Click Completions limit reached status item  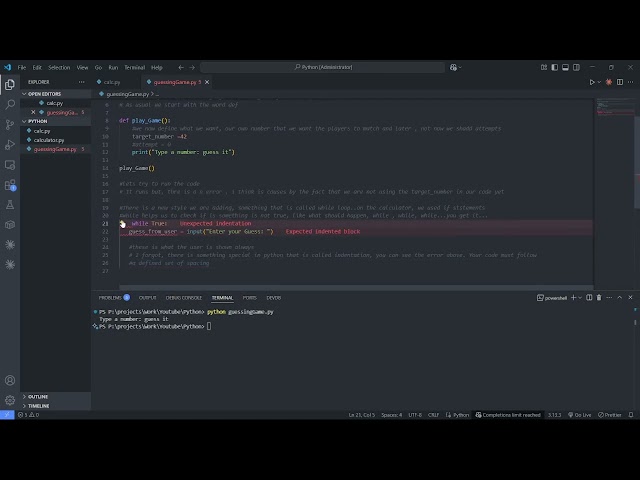(x=508, y=415)
